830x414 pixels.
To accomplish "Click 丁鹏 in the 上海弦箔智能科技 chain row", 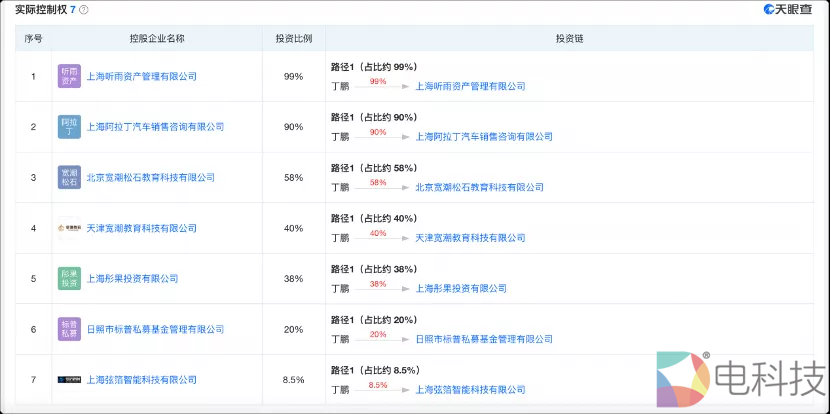I will 340,390.
